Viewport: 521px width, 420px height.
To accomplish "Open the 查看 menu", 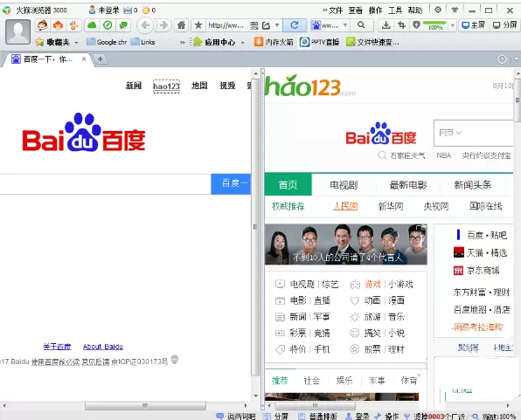I will coord(355,10).
